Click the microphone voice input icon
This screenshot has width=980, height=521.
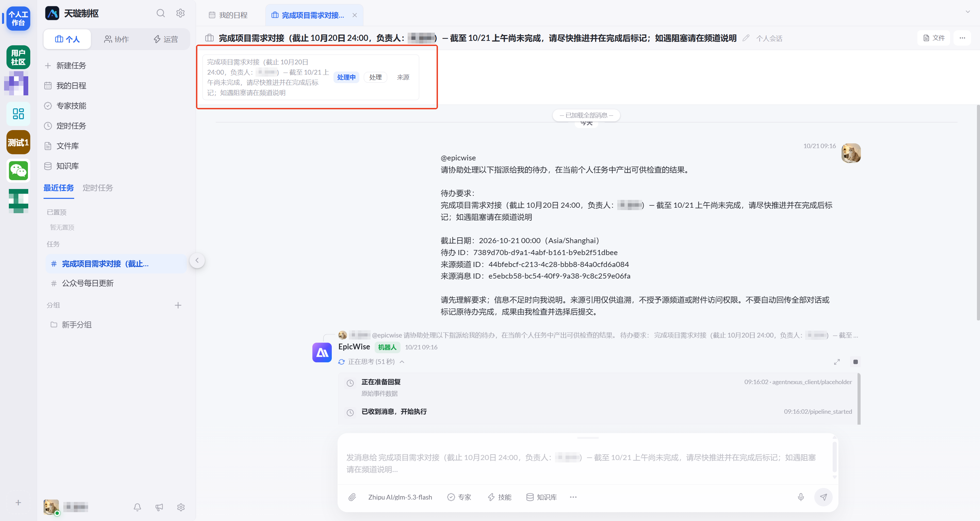(x=801, y=497)
